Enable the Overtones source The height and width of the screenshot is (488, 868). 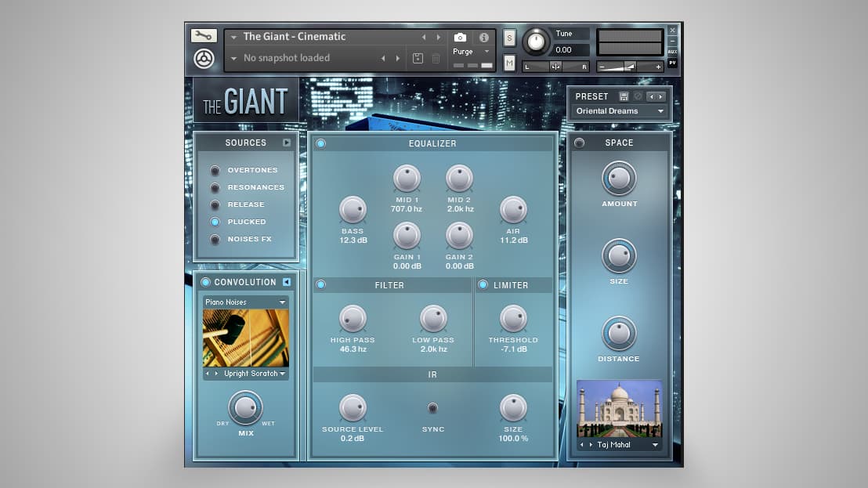pyautogui.click(x=215, y=170)
